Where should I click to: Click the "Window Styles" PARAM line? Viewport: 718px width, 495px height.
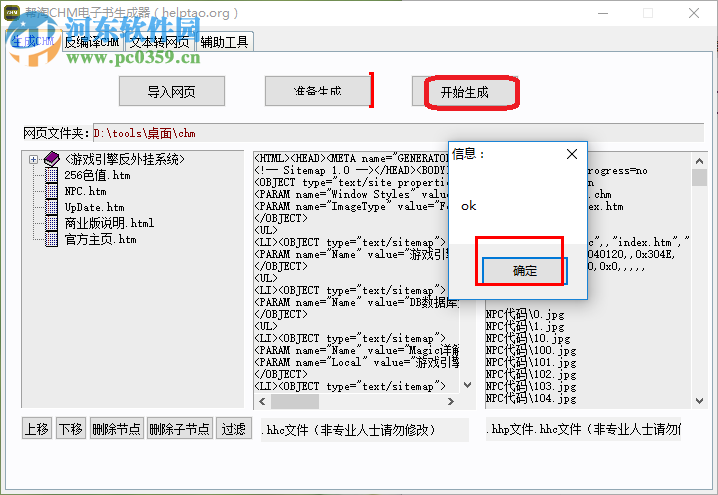351,194
